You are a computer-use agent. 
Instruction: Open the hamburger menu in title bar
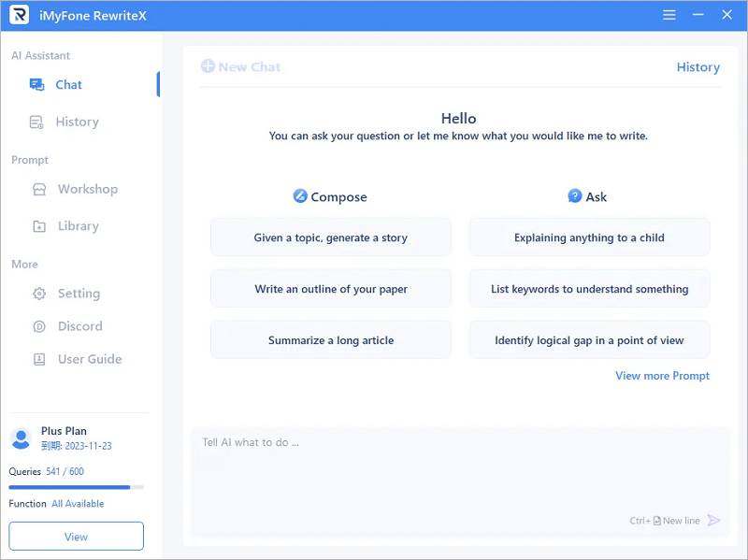tap(669, 15)
